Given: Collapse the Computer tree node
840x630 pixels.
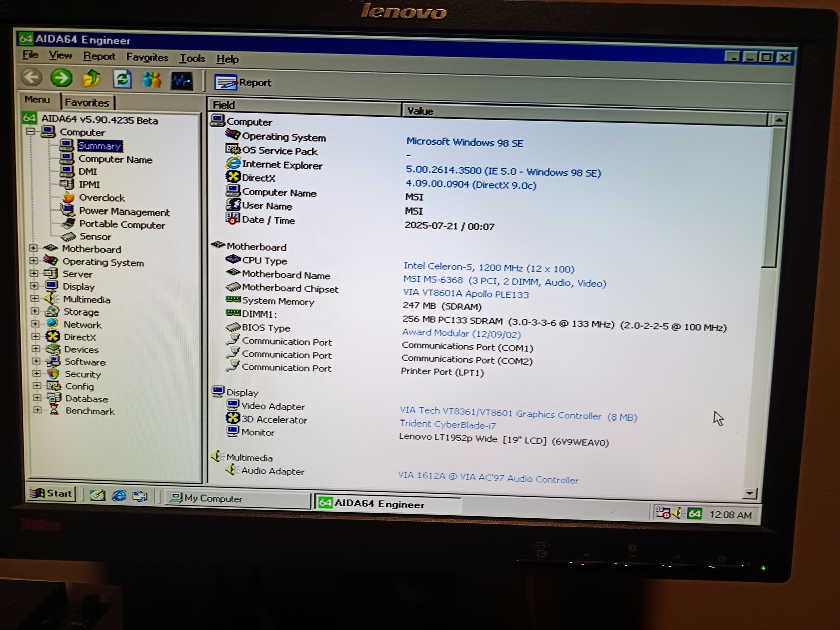Looking at the screenshot, I should tap(31, 131).
